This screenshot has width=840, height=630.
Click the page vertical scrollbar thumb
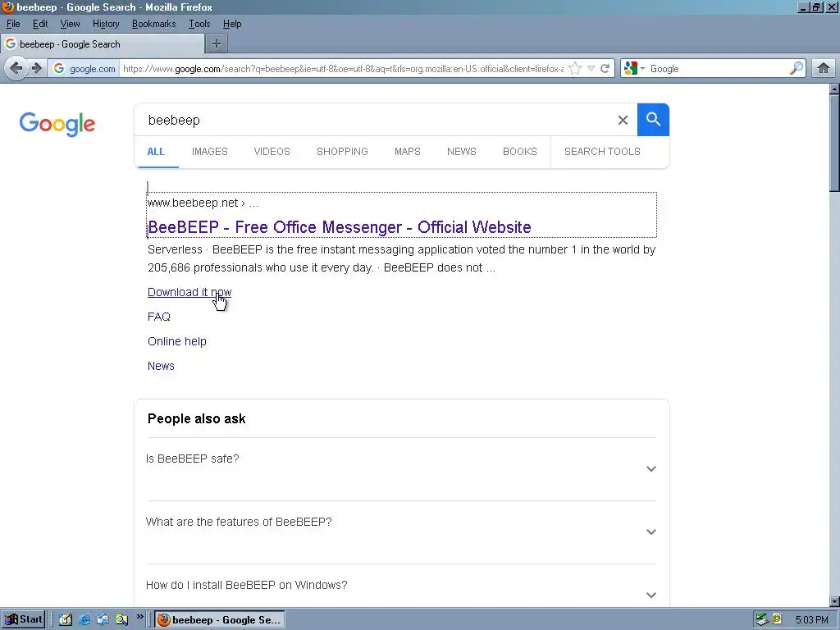tap(834, 143)
